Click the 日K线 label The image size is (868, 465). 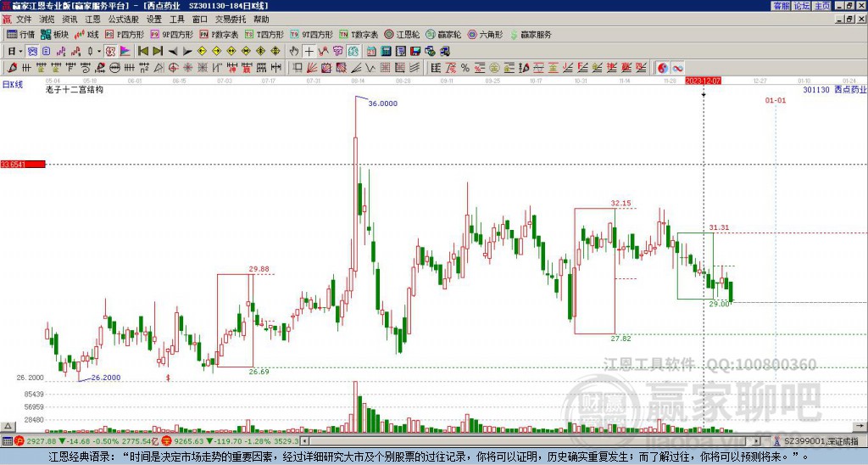coord(13,85)
